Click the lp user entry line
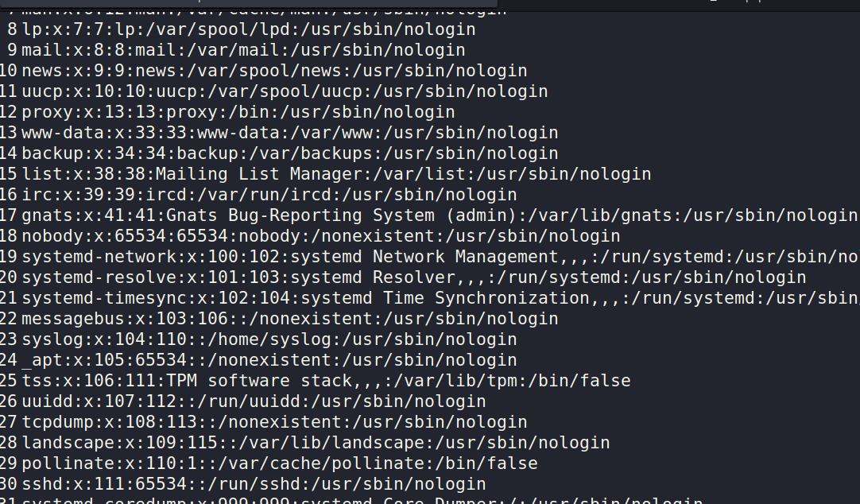The image size is (860, 504). 248,29
